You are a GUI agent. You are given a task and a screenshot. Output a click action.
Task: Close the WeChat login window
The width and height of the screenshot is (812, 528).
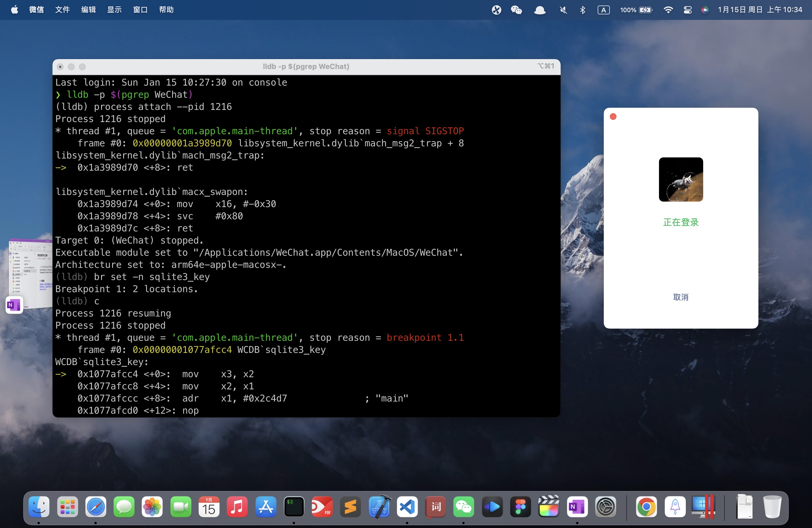click(613, 117)
